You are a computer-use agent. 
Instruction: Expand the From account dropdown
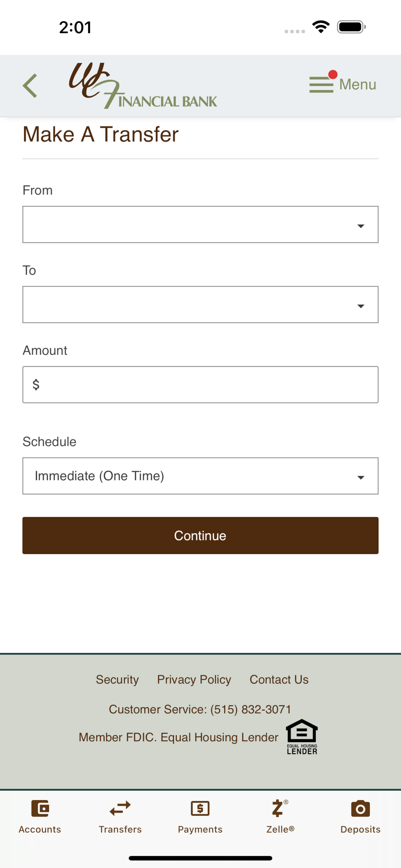(x=200, y=224)
